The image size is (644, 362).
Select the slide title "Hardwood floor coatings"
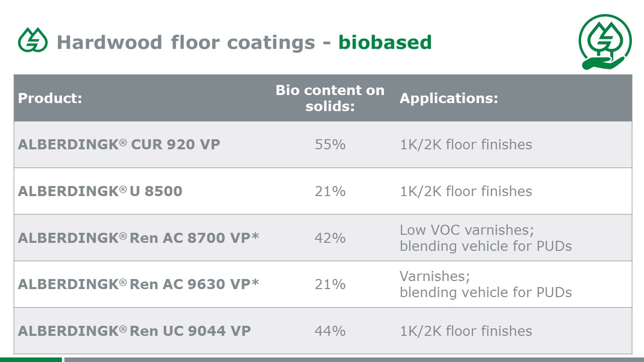(186, 42)
